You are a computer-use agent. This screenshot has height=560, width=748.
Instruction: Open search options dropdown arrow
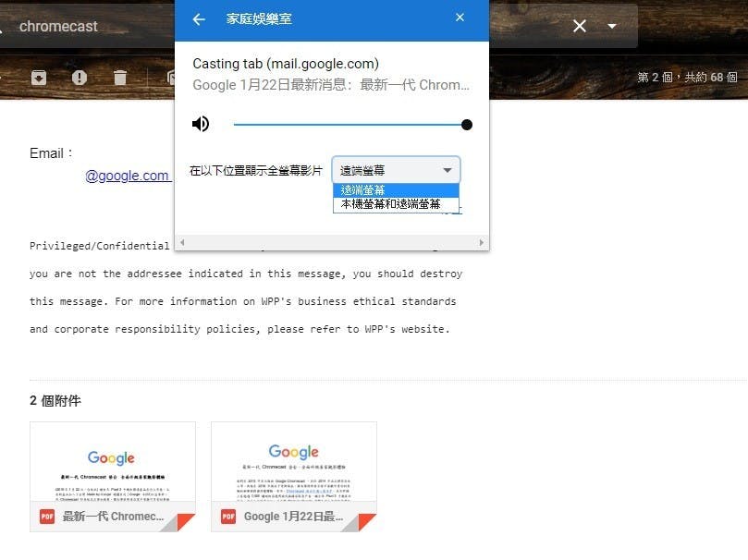click(612, 26)
